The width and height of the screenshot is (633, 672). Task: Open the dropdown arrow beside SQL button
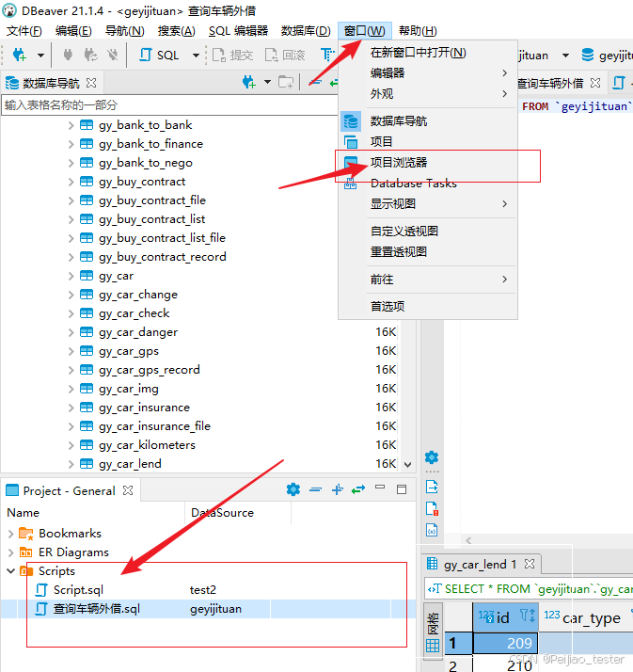click(x=196, y=56)
